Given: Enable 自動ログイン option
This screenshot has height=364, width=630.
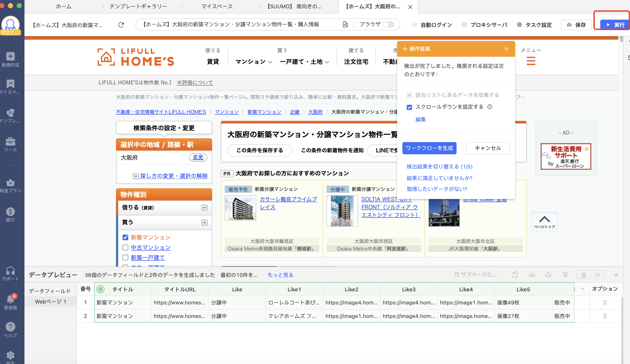Looking at the screenshot, I should (x=432, y=25).
